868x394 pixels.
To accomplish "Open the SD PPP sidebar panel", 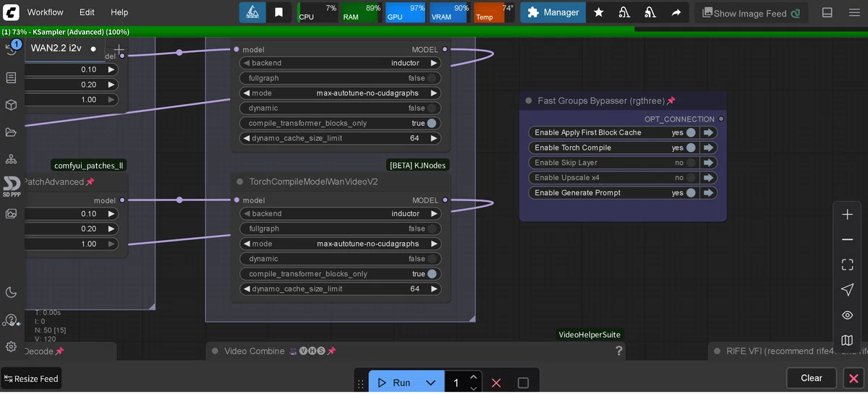I will tap(11, 187).
